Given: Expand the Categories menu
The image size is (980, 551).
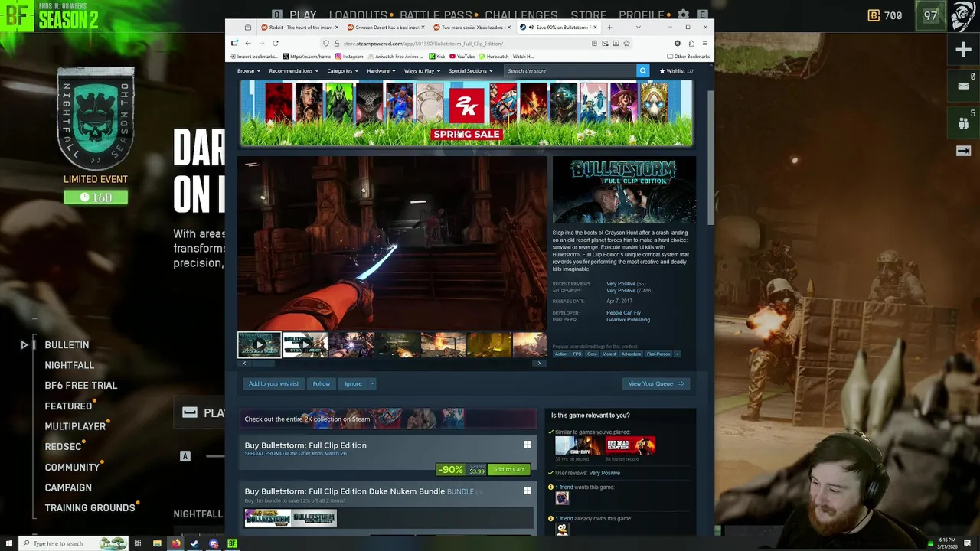Looking at the screenshot, I should point(342,70).
